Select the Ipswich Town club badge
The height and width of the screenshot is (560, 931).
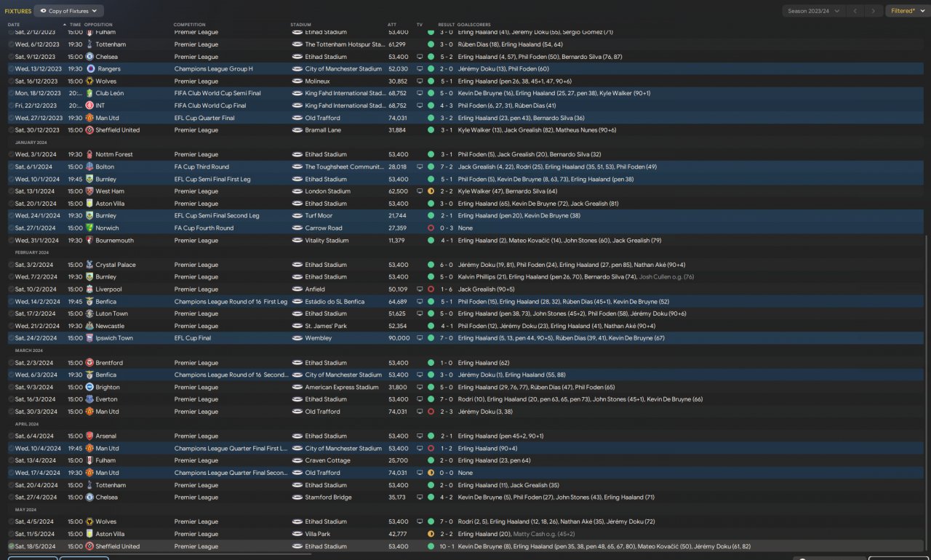pos(89,338)
